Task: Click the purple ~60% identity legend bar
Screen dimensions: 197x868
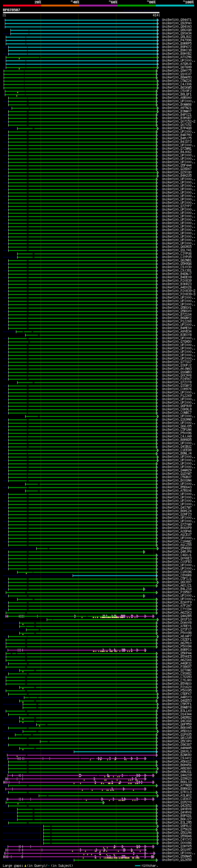Action: (x=98, y=6)
